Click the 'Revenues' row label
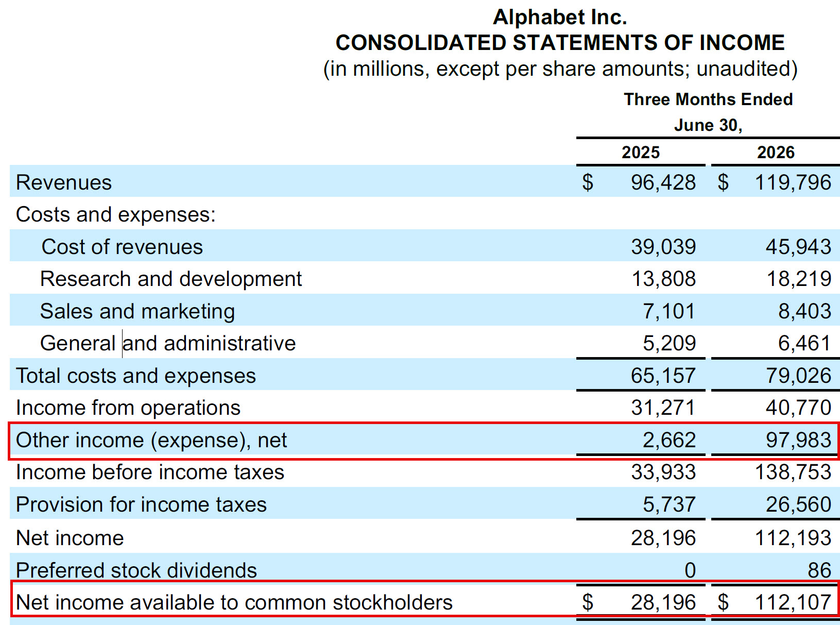The image size is (840, 625). pyautogui.click(x=64, y=182)
